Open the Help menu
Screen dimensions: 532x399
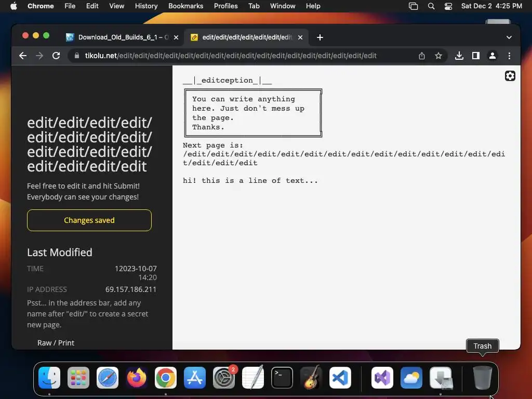pyautogui.click(x=313, y=6)
